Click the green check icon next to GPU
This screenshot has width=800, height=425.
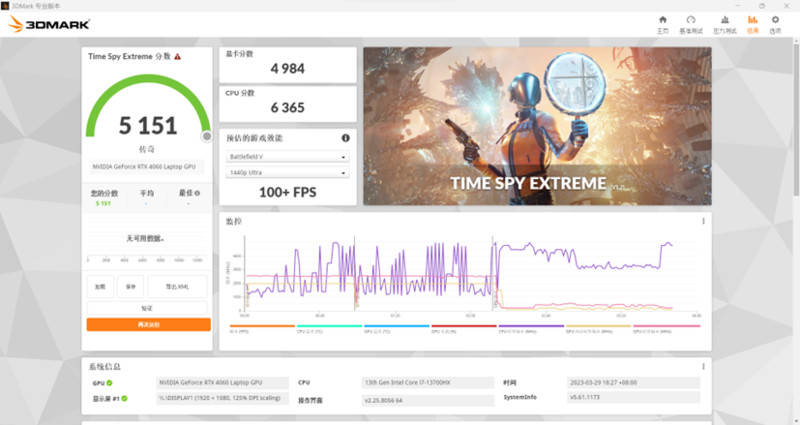pos(109,383)
